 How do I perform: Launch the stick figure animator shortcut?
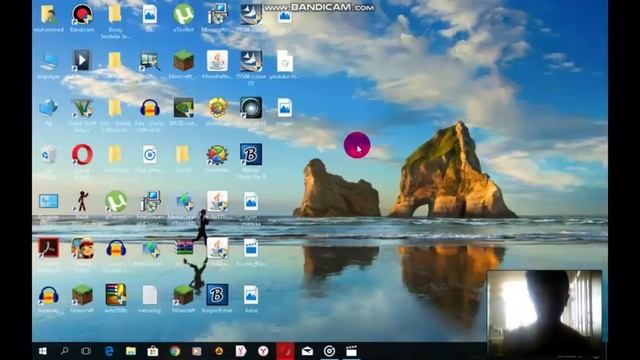[82, 202]
